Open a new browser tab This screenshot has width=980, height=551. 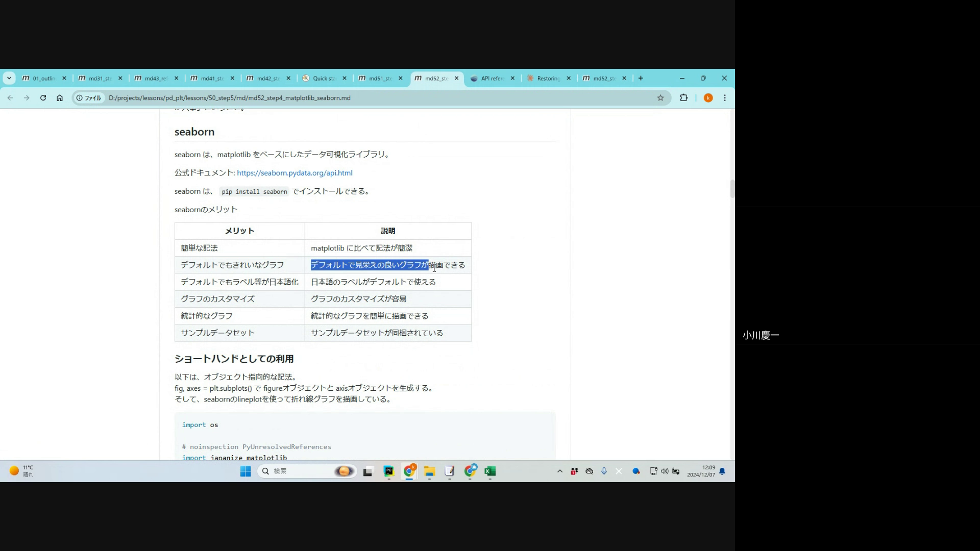(x=641, y=78)
